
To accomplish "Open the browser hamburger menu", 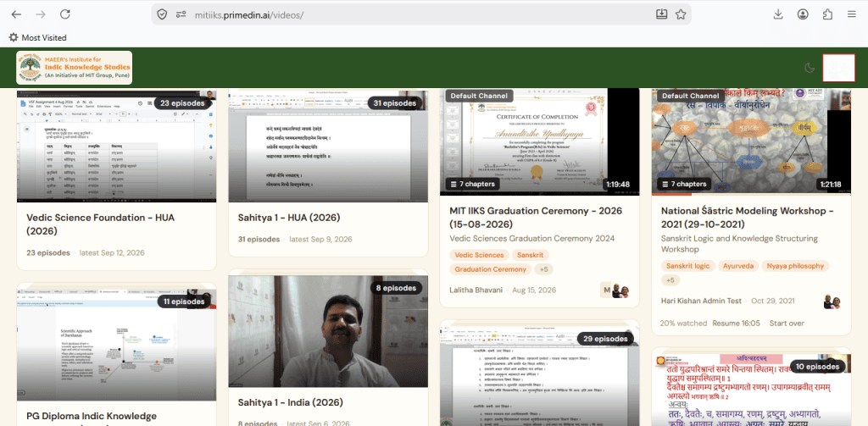I will pos(851,14).
